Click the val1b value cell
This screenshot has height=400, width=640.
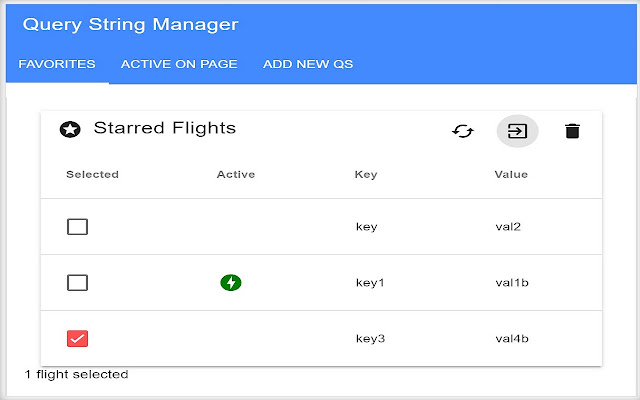tap(511, 283)
